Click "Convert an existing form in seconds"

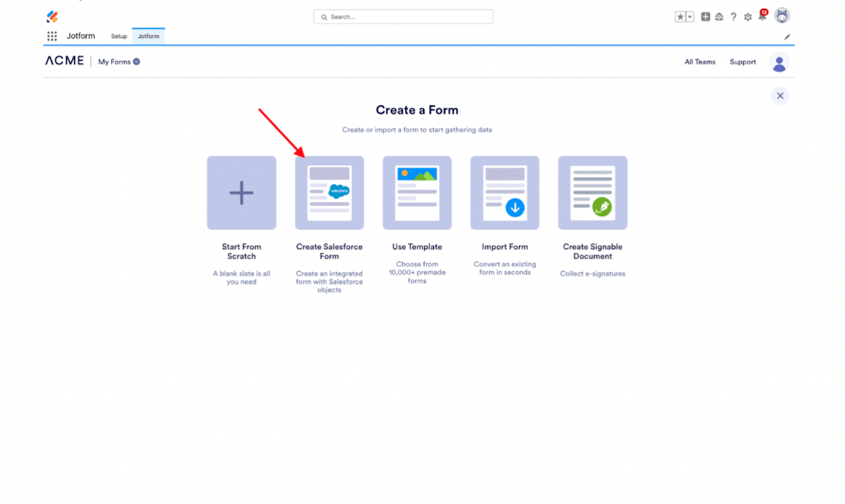point(505,268)
